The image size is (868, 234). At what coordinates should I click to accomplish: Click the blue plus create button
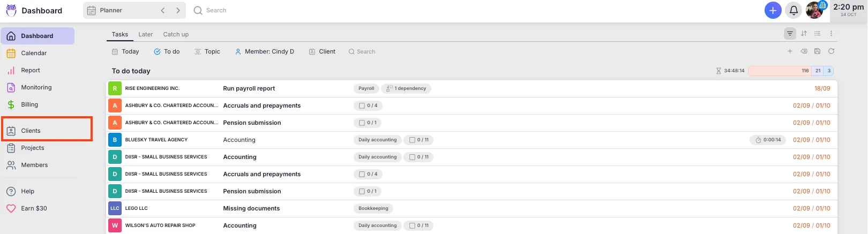coord(773,10)
